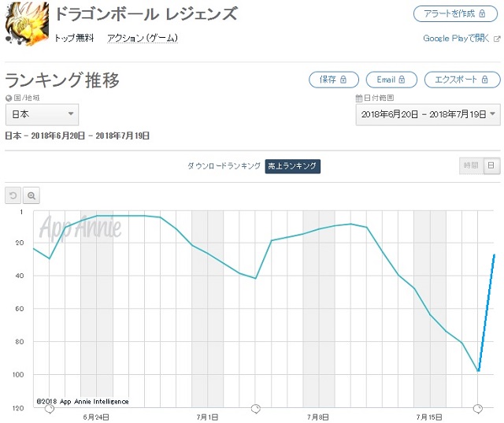
Task: Click the lock icon on the Email button
Action: 402,80
